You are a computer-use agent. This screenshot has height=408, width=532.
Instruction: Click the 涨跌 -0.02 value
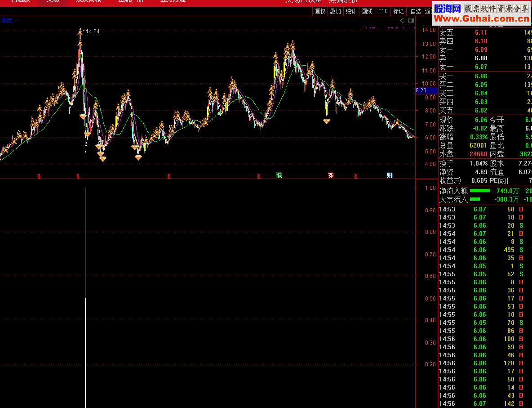pyautogui.click(x=480, y=128)
